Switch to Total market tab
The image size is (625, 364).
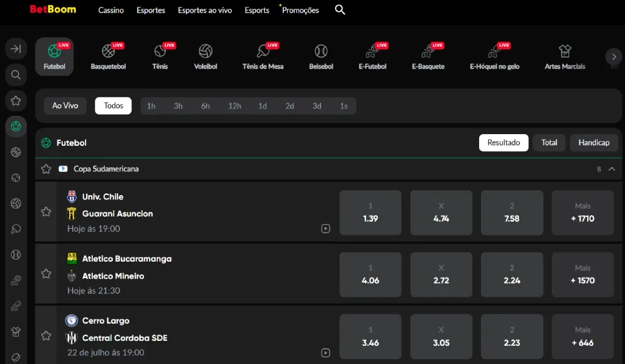coord(549,143)
